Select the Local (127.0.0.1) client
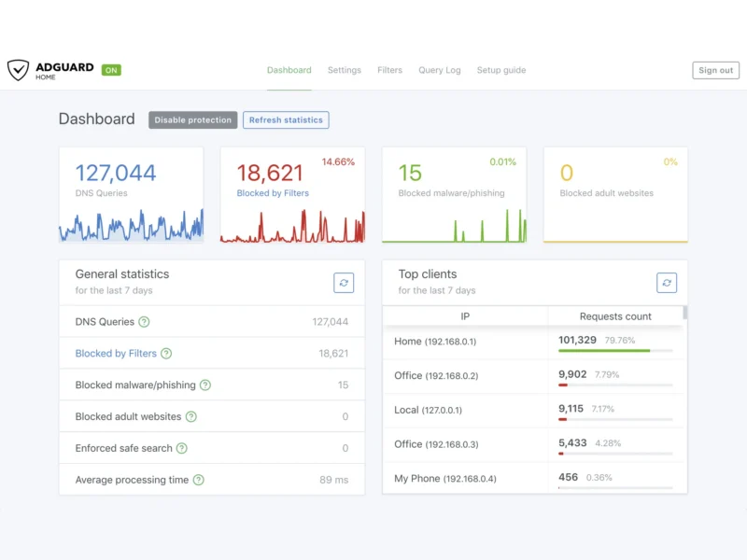Image resolution: width=747 pixels, height=560 pixels. coord(532,411)
